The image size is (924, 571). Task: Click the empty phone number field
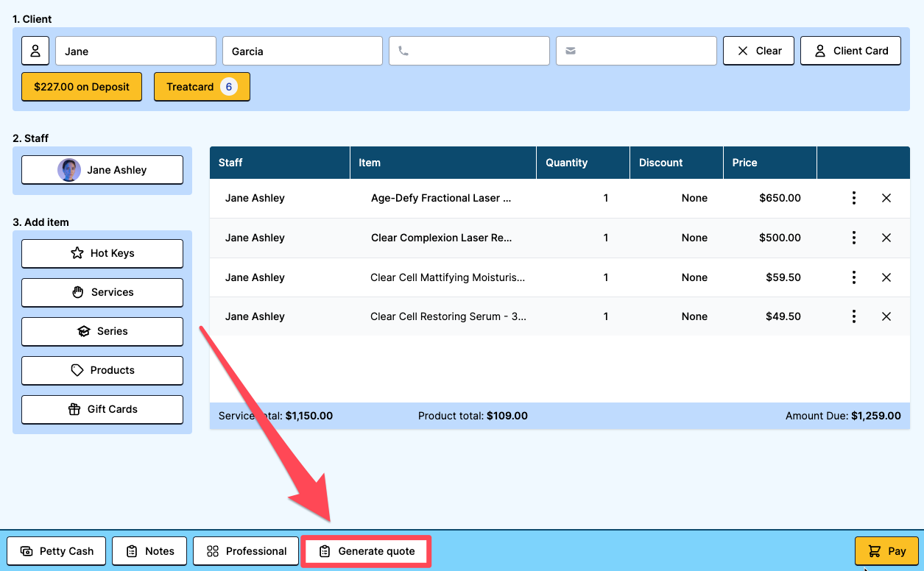[x=470, y=52]
